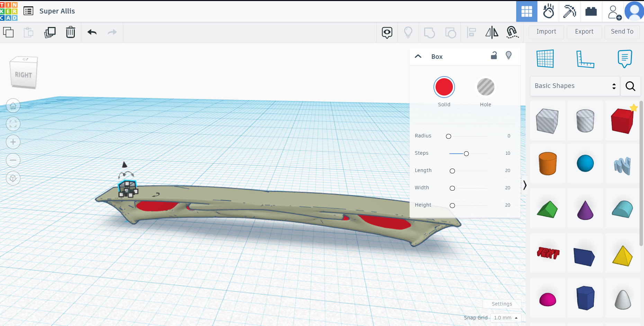Delete selected shape with trash icon

(71, 32)
